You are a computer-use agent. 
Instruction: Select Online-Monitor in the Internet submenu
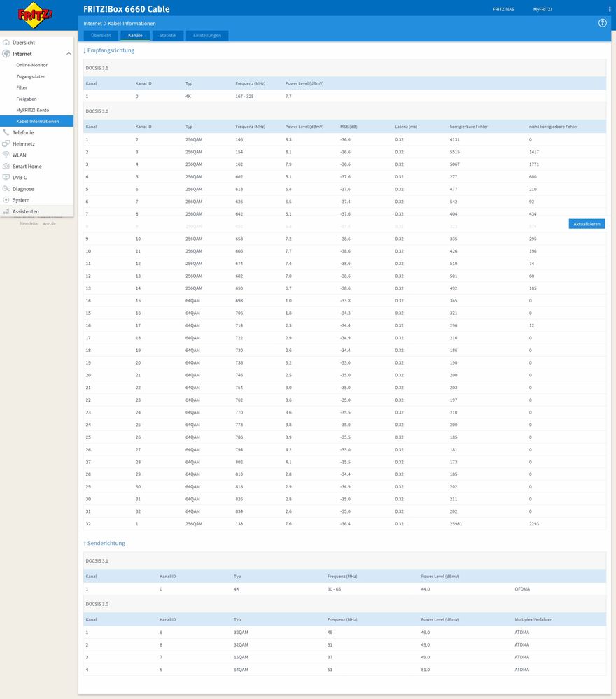32,65
